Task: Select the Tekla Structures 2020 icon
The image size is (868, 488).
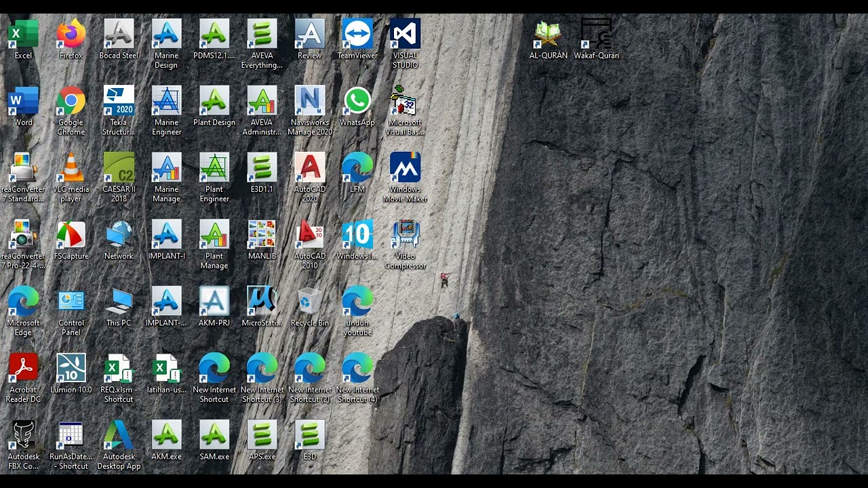Action: coord(119,101)
